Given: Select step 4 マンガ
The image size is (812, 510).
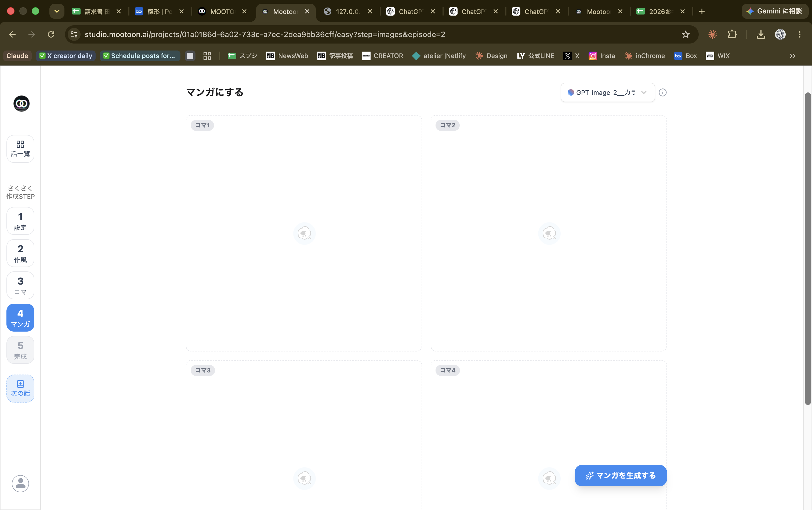Looking at the screenshot, I should click(x=20, y=318).
